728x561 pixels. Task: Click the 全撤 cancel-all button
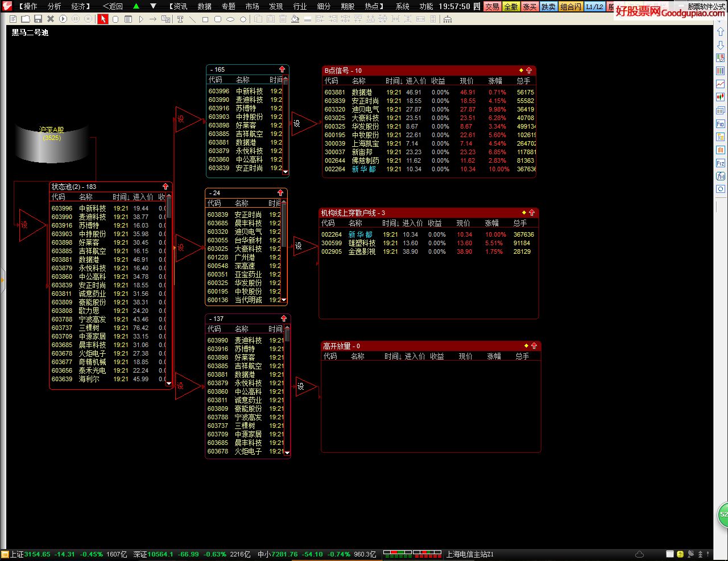pos(511,6)
